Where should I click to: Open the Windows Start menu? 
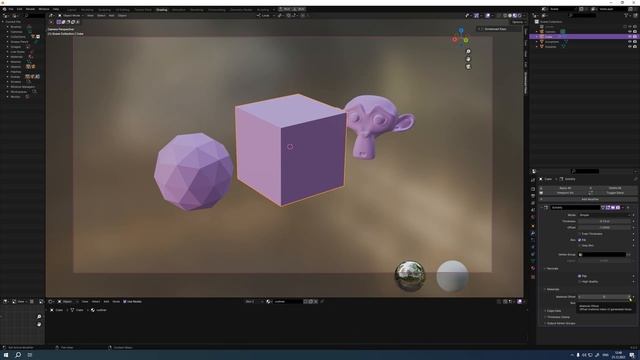6,355
